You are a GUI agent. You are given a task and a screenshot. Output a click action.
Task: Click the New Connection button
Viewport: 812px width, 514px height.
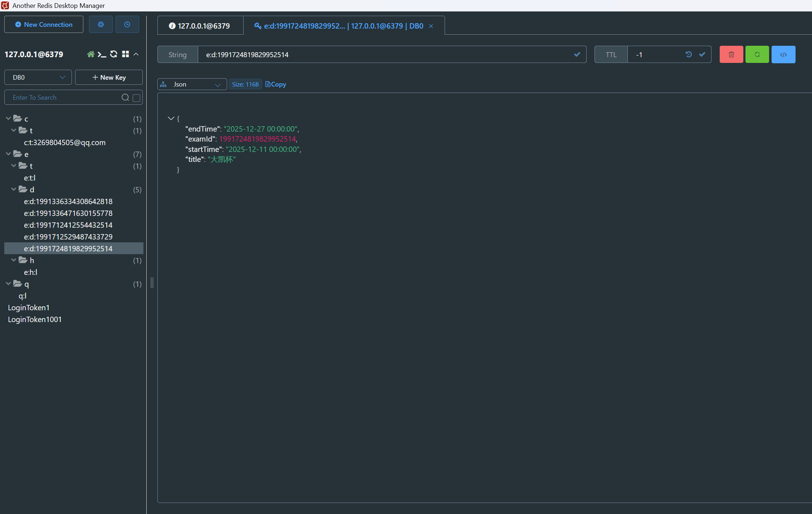coord(44,24)
